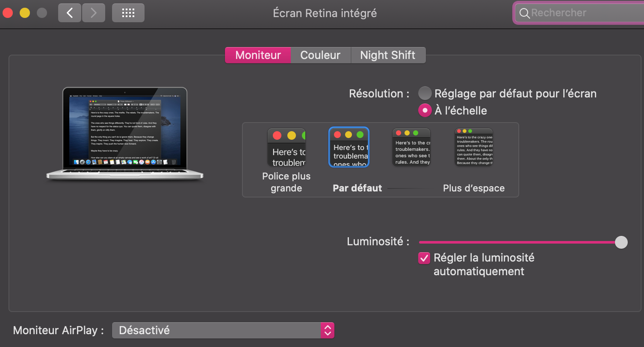644x347 pixels.
Task: Click the back navigation arrow
Action: pyautogui.click(x=70, y=13)
